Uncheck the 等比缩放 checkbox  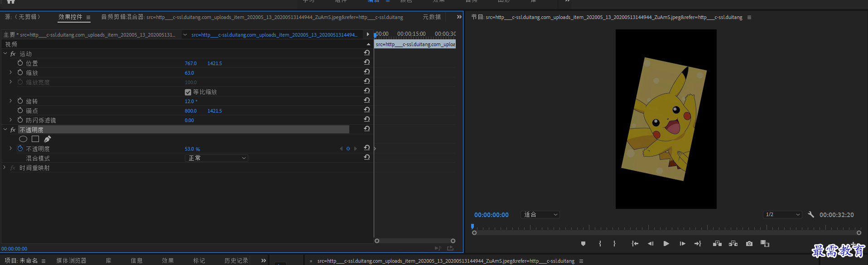188,92
